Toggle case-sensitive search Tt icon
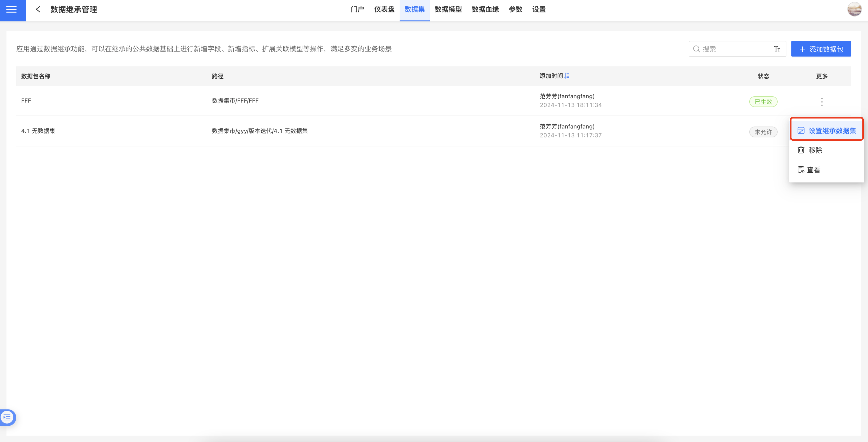868x442 pixels. (x=777, y=49)
